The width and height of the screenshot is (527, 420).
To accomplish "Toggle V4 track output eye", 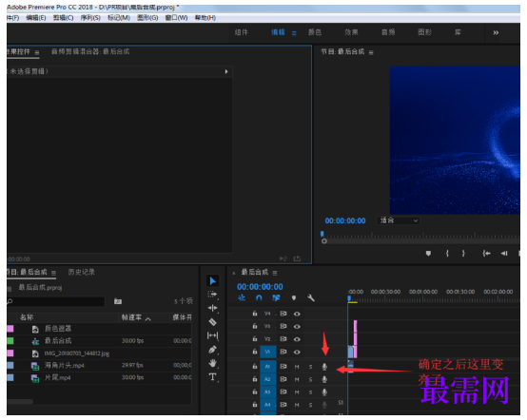I will coord(297,314).
